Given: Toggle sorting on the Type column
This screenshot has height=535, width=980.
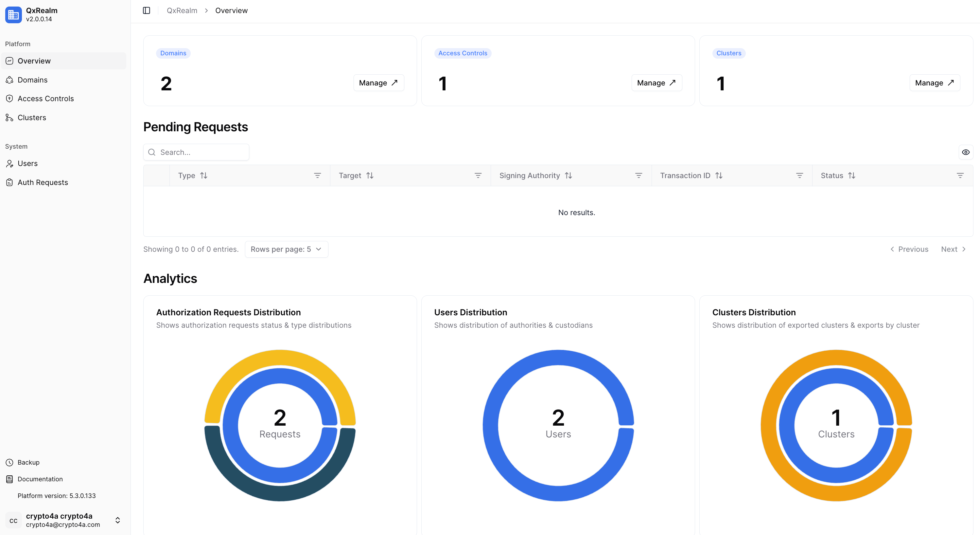Looking at the screenshot, I should (x=204, y=175).
